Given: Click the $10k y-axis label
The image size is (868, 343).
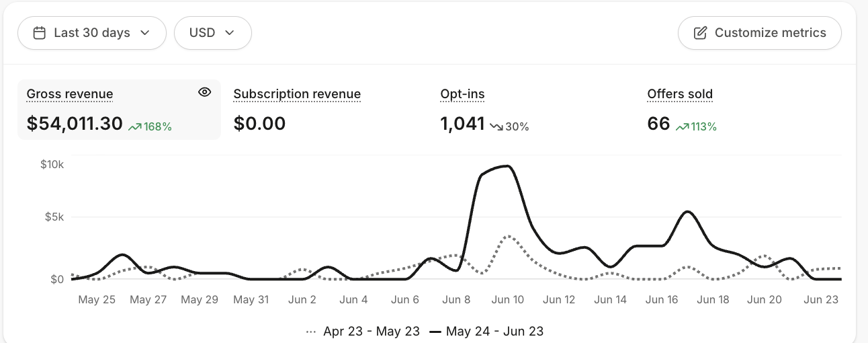Looking at the screenshot, I should (52, 165).
